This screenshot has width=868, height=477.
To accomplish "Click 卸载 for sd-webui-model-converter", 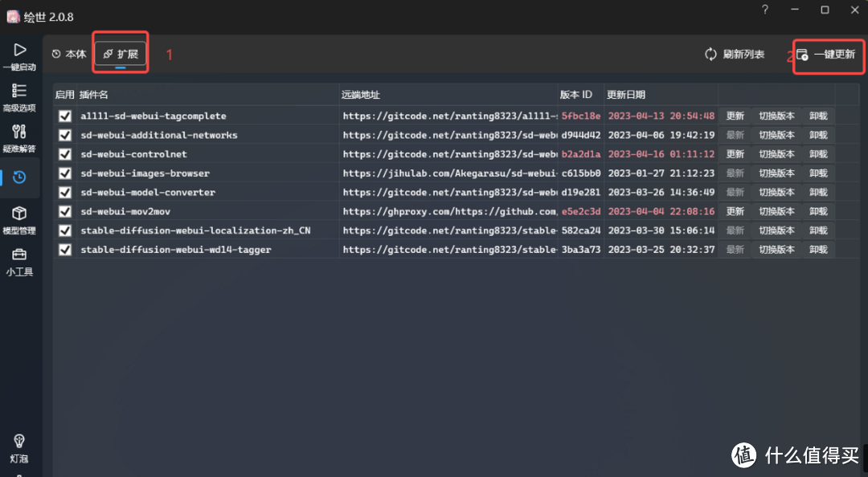I will 818,193.
